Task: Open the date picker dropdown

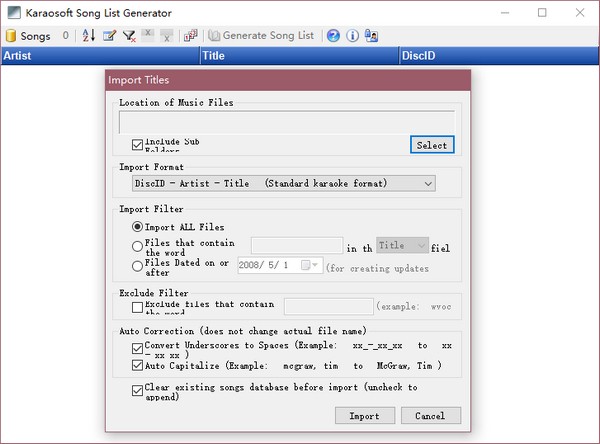Action: [x=315, y=265]
